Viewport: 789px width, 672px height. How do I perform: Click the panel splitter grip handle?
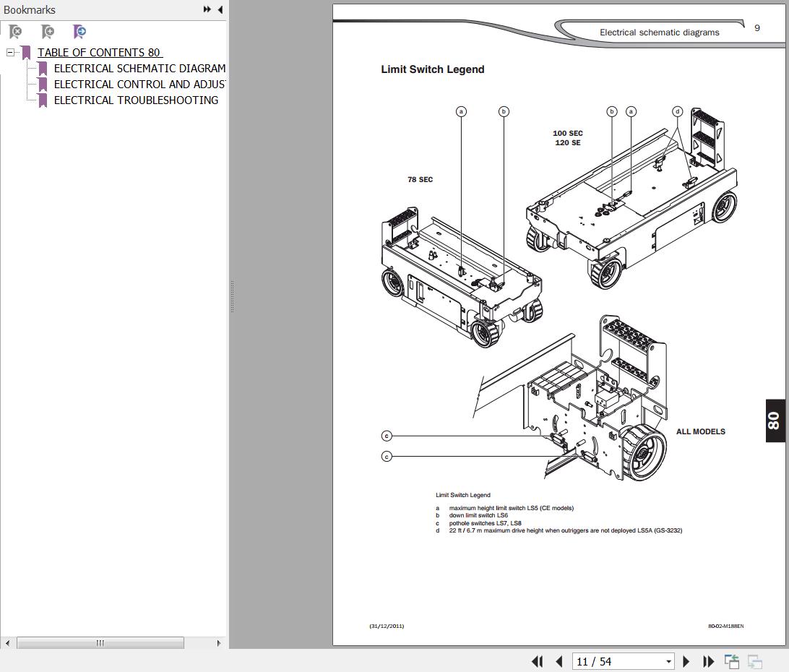pos(232,297)
